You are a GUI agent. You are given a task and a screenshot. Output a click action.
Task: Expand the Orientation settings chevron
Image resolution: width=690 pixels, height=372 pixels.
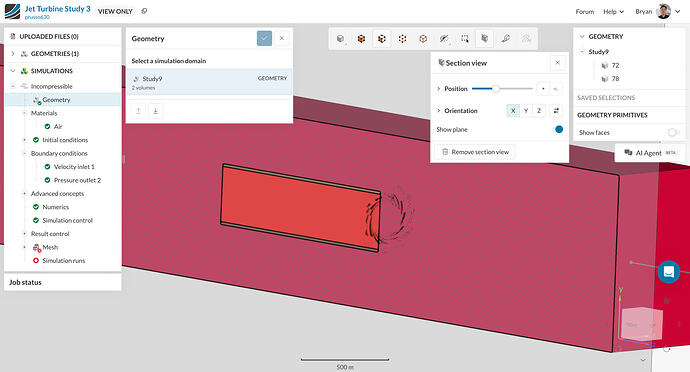pyautogui.click(x=438, y=110)
